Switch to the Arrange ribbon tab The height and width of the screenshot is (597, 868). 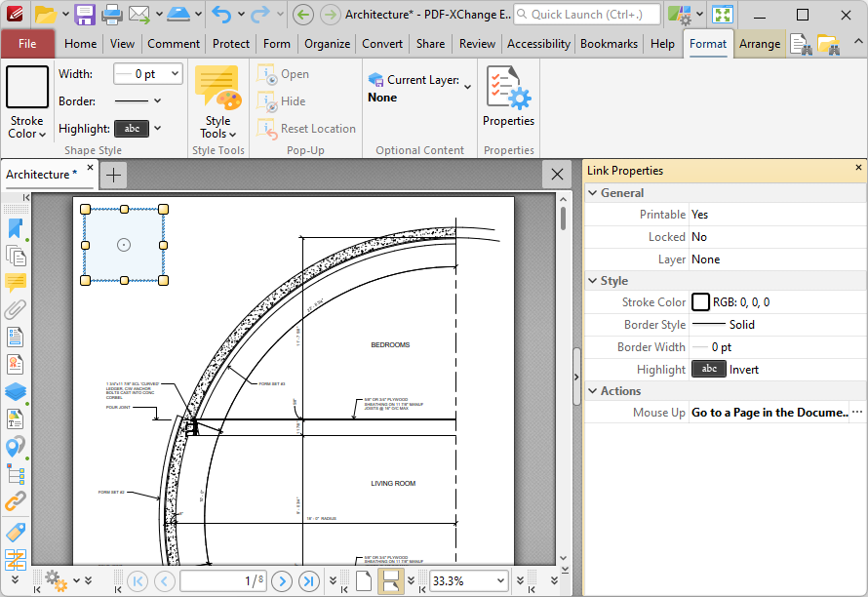[x=760, y=44]
